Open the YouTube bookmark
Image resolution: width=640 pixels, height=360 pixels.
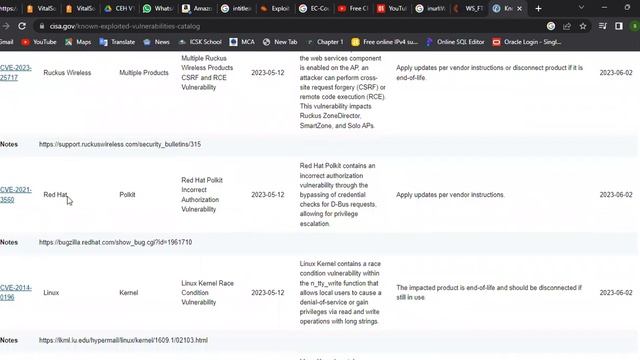(x=39, y=42)
